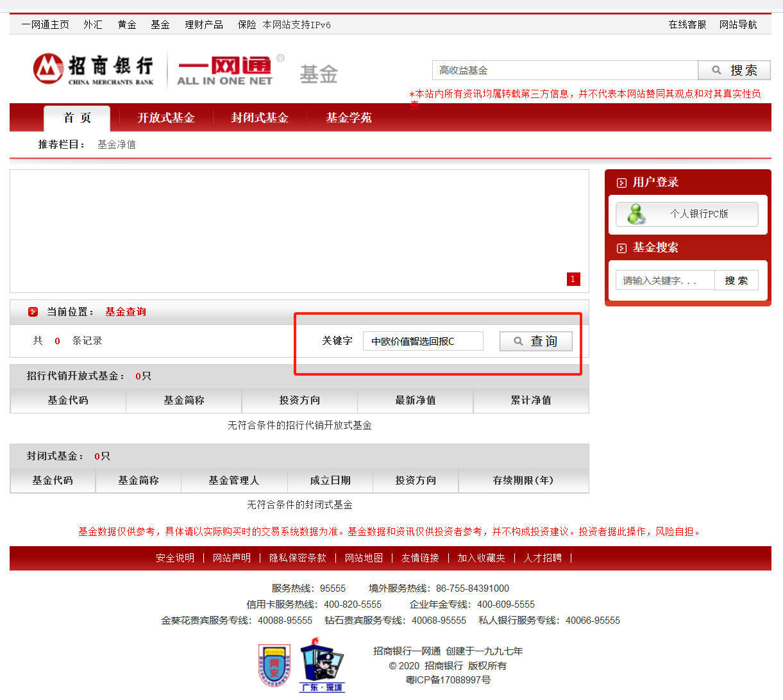This screenshot has width=783, height=700.
Task: Click the 累计净值 column header
Action: (531, 401)
